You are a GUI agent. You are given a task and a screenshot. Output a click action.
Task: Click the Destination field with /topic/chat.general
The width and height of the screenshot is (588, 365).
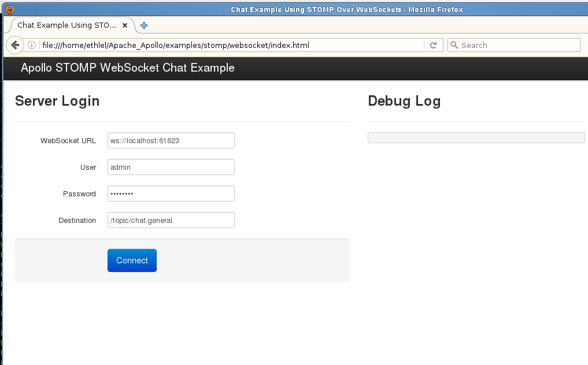[171, 221]
